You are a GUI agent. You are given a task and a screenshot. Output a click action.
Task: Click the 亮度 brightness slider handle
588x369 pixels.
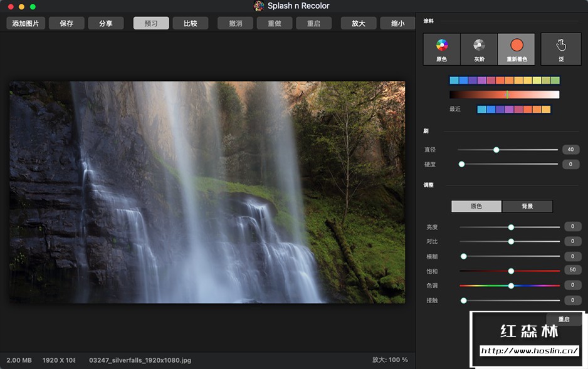[x=511, y=227]
